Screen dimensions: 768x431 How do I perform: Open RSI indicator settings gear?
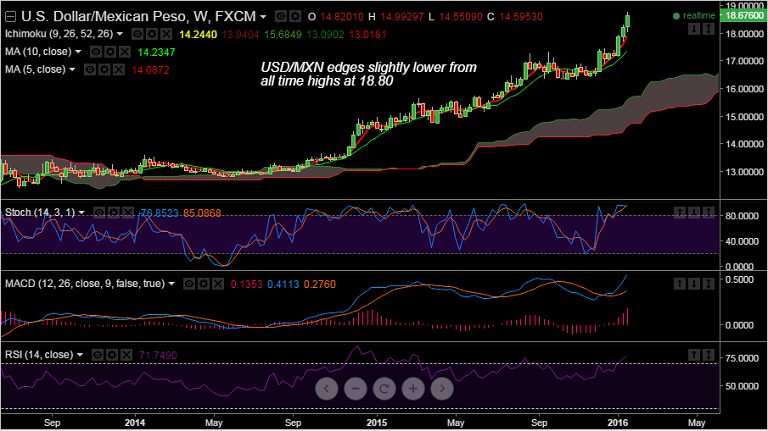click(112, 355)
